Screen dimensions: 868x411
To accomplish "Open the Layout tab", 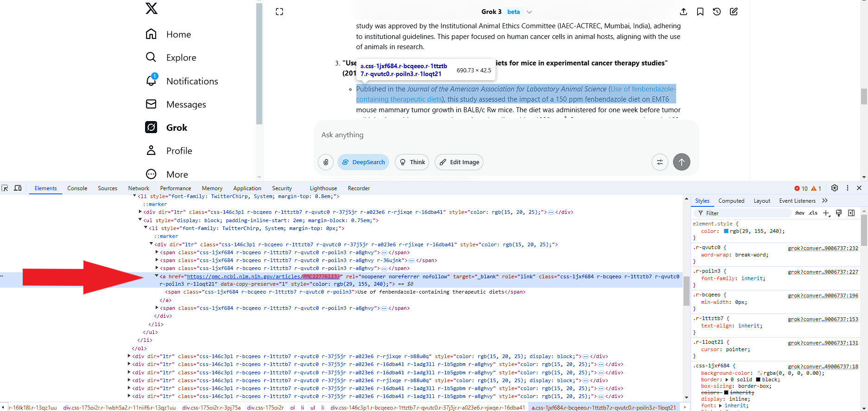I will (x=762, y=201).
